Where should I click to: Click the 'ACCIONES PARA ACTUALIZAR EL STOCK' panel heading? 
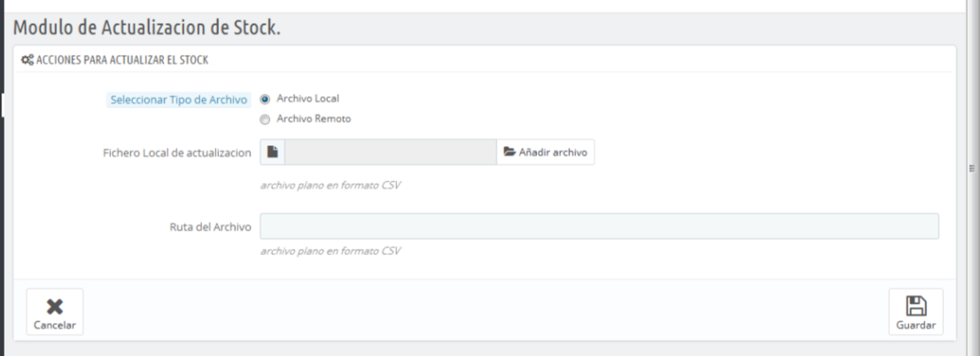pos(122,60)
